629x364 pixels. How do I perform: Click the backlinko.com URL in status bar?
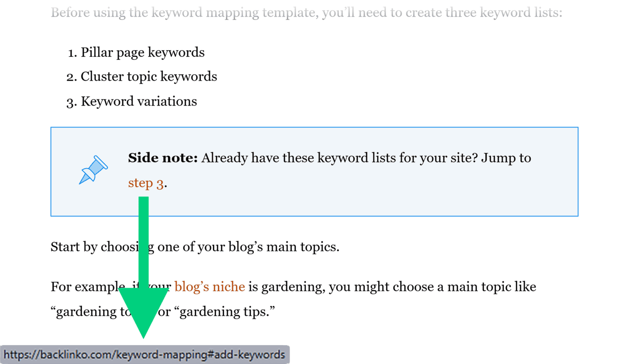tap(145, 355)
